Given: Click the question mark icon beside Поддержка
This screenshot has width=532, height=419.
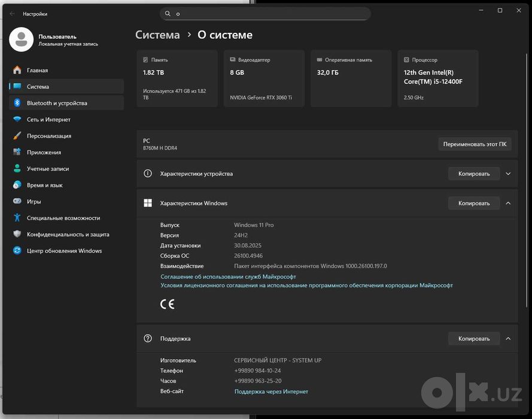Looking at the screenshot, I should (x=148, y=338).
